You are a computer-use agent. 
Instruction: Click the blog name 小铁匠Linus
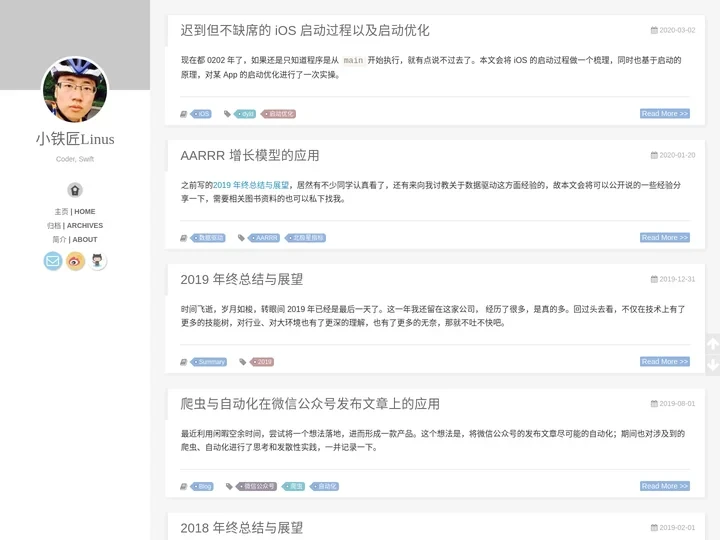pos(75,139)
